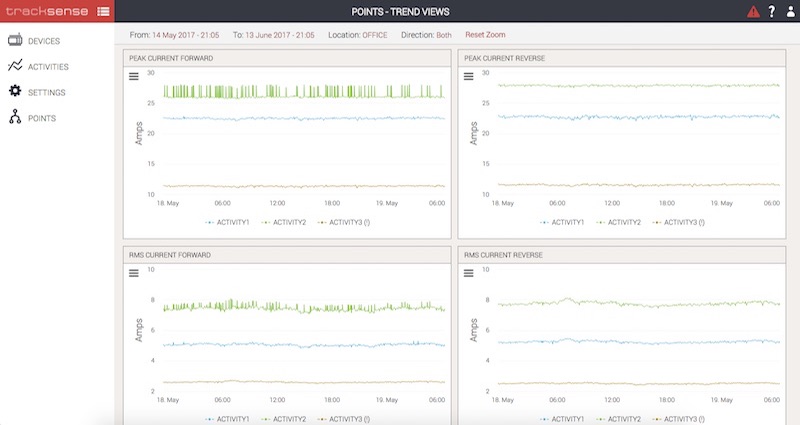Click the Reset Zoom link
This screenshot has width=800, height=425.
485,35
